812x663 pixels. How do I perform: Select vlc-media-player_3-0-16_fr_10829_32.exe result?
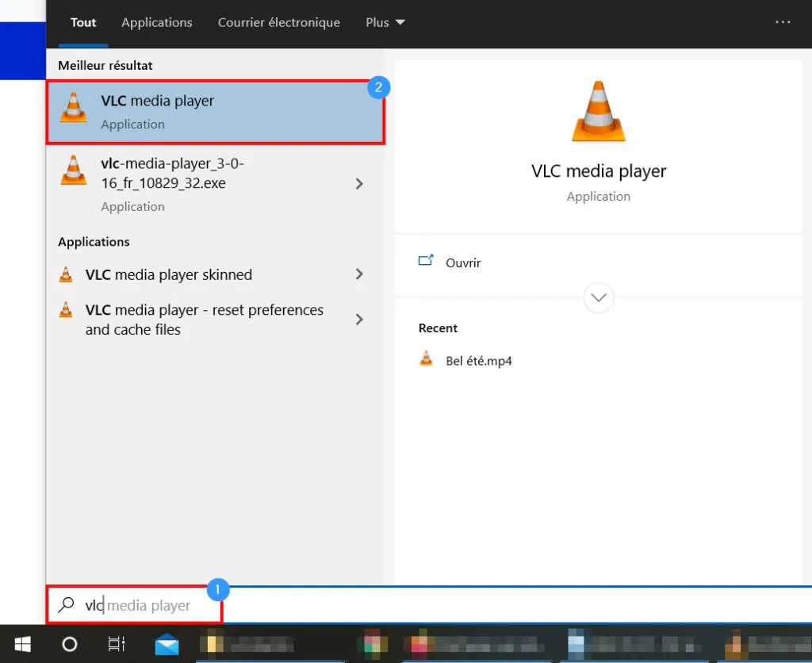216,185
